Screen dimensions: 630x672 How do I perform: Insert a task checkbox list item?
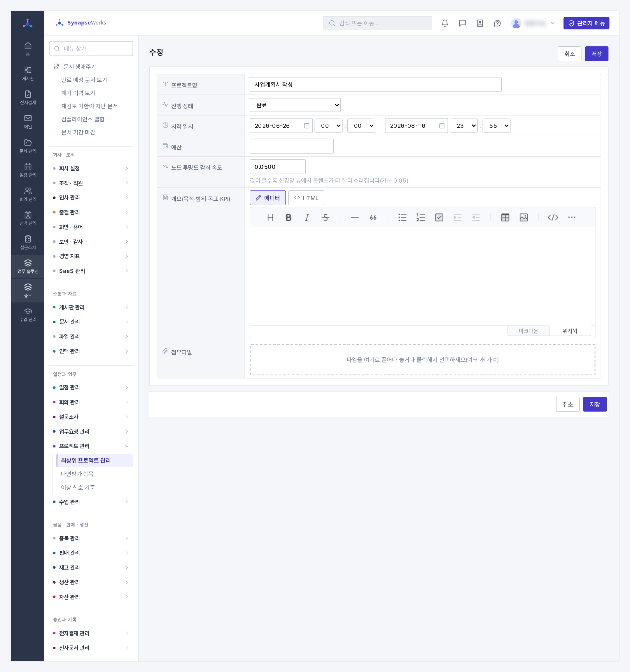click(439, 217)
